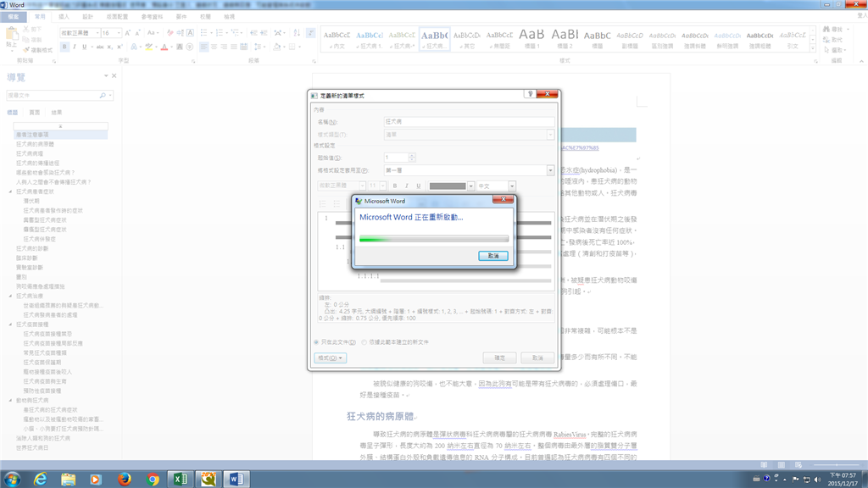
Task: Open the 樣式類型 style type dropdown
Action: [x=468, y=135]
